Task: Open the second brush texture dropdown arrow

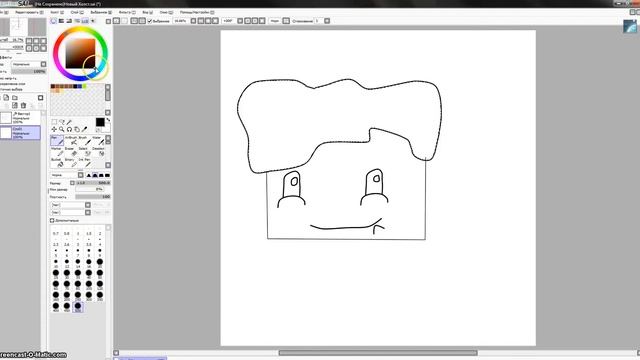Action: [x=88, y=212]
